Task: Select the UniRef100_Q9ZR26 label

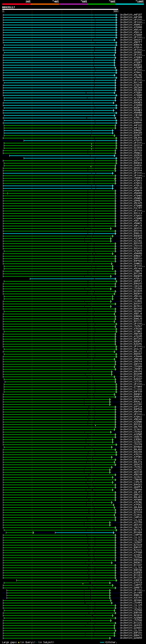Action: click(x=131, y=156)
